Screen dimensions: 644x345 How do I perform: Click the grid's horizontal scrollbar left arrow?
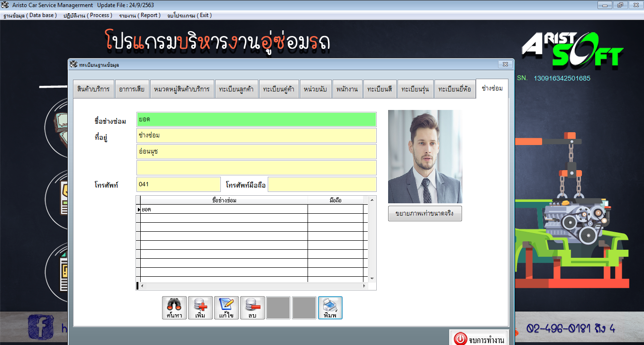[142, 286]
